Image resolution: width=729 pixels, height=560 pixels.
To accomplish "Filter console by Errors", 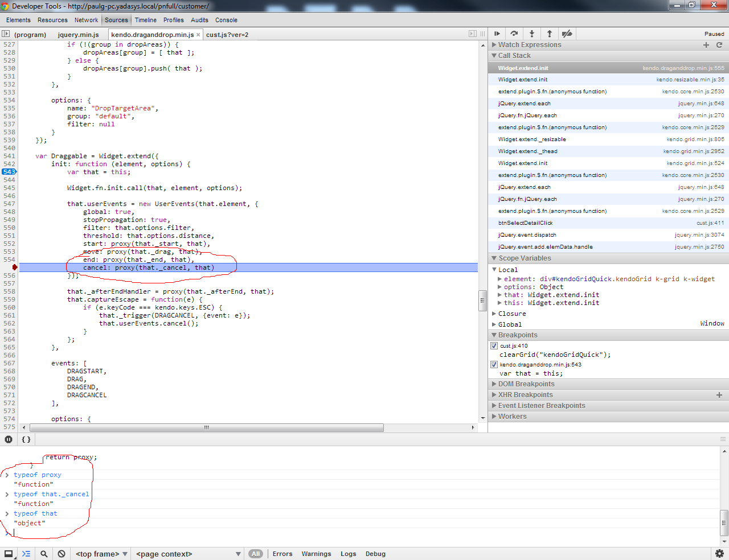I will click(282, 554).
